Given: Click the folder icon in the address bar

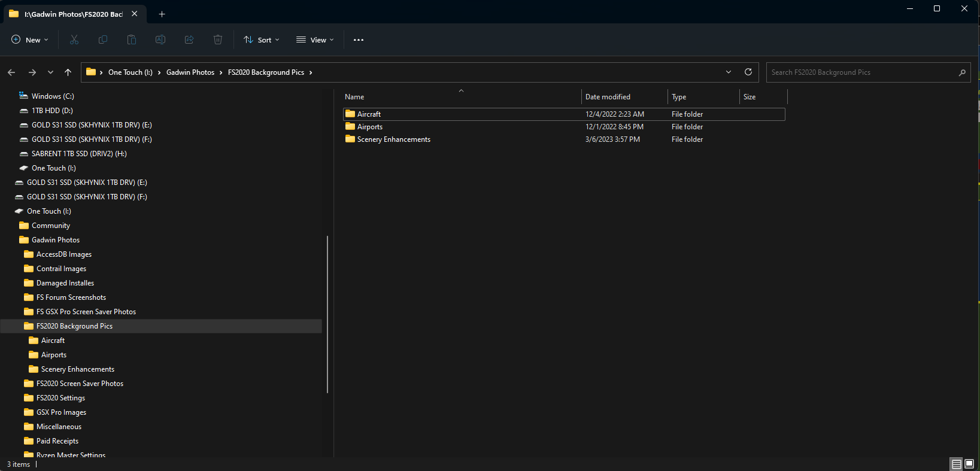Looking at the screenshot, I should click(91, 72).
